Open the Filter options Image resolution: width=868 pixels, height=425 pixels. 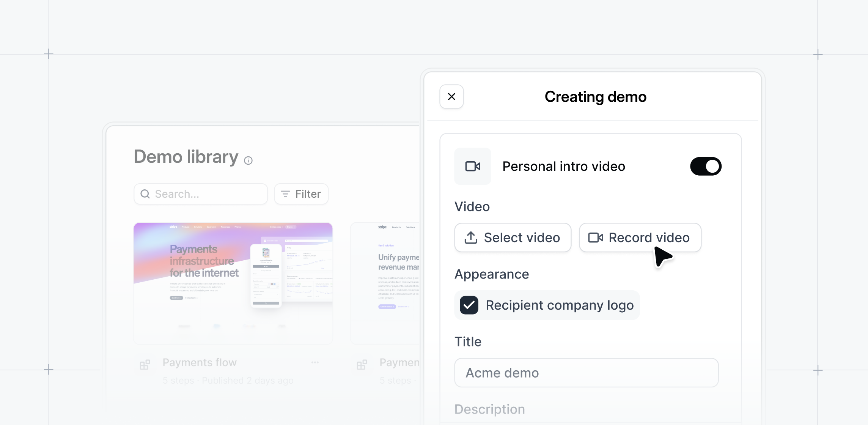pos(301,194)
